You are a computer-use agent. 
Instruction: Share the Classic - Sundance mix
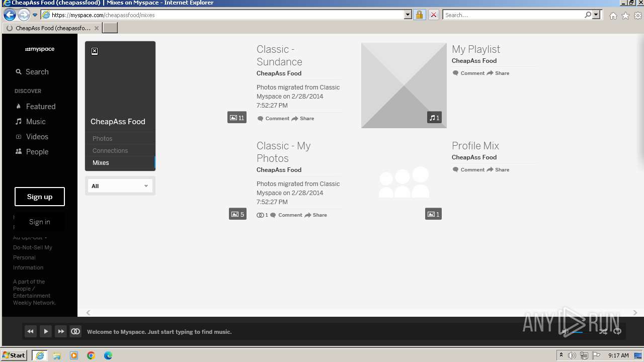pos(303,119)
